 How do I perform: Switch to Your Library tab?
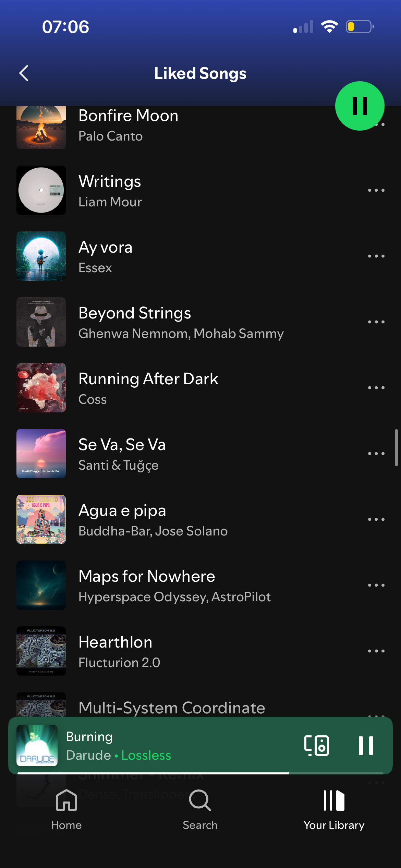[x=334, y=810]
